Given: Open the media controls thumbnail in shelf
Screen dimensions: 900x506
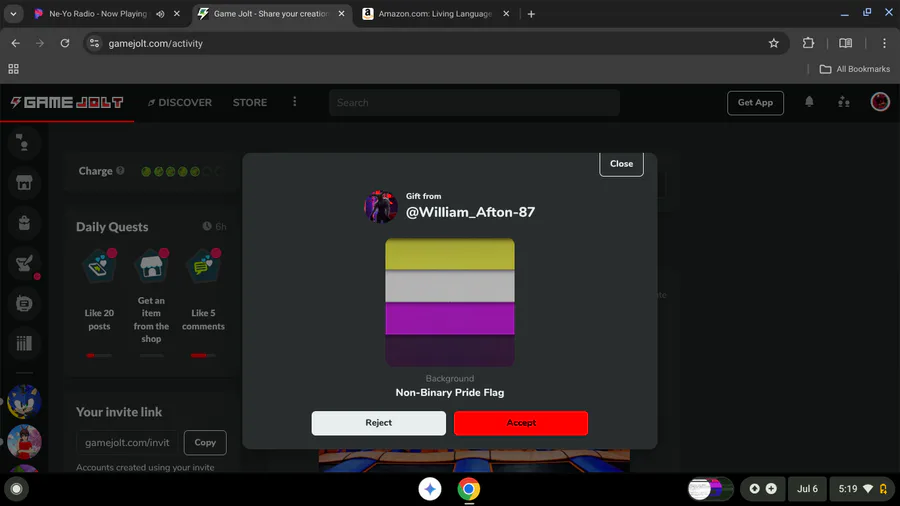Looking at the screenshot, I should pyautogui.click(x=711, y=489).
